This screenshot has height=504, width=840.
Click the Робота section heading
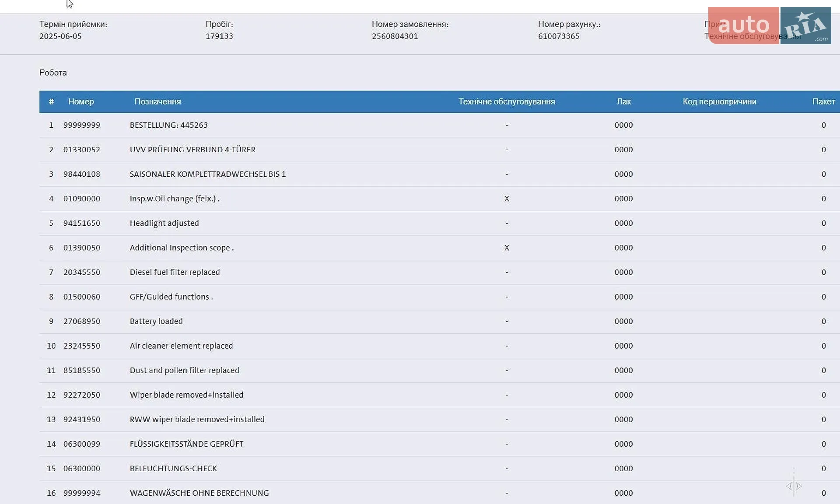(53, 73)
